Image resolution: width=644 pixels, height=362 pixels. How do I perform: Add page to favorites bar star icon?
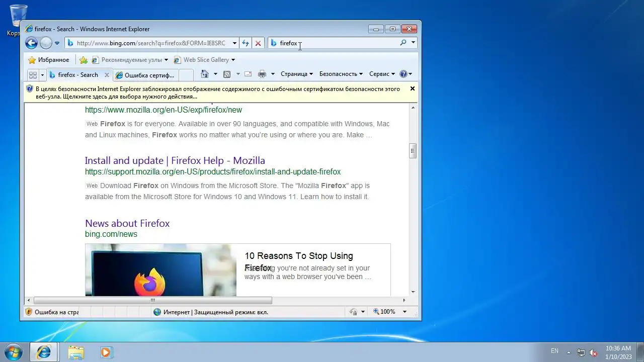[x=84, y=60]
